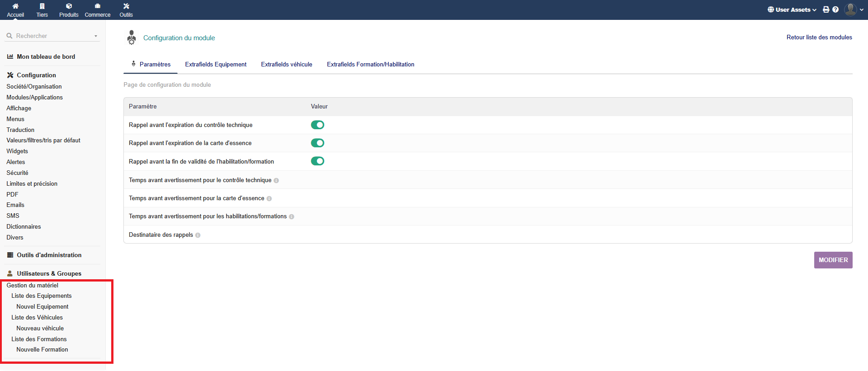Viewport: 868px width, 371px height.
Task: Open the user avatar dropdown menu
Action: tap(854, 9)
